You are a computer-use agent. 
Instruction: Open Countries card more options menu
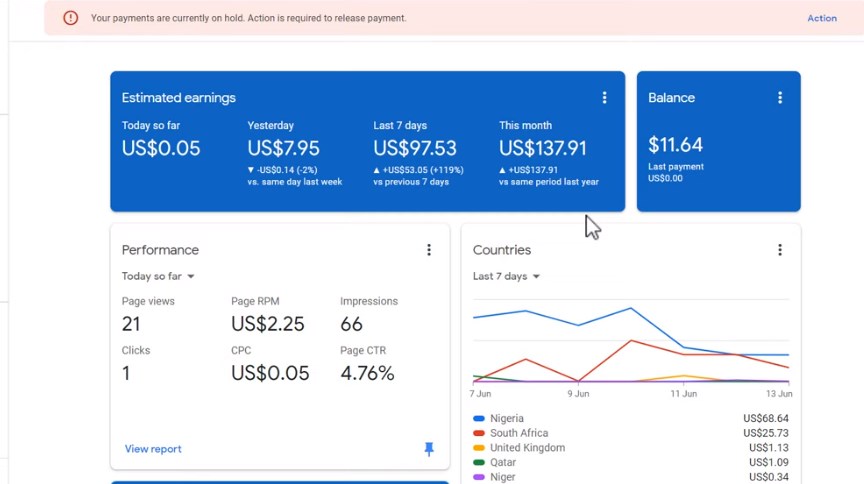(x=780, y=250)
